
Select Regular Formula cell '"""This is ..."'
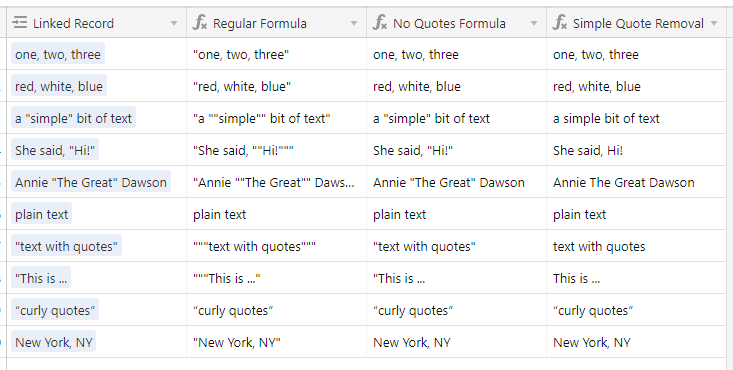[276, 278]
